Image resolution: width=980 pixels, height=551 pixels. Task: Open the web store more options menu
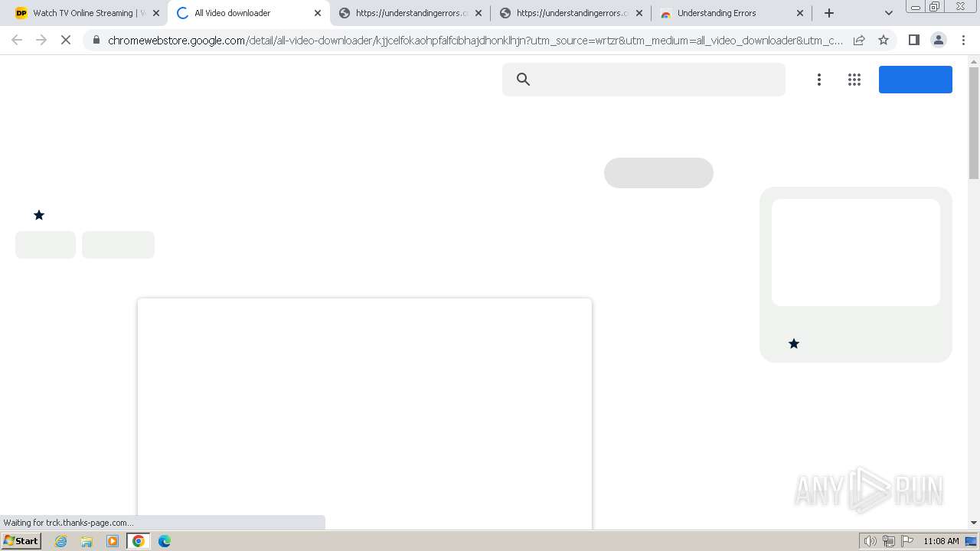point(819,80)
